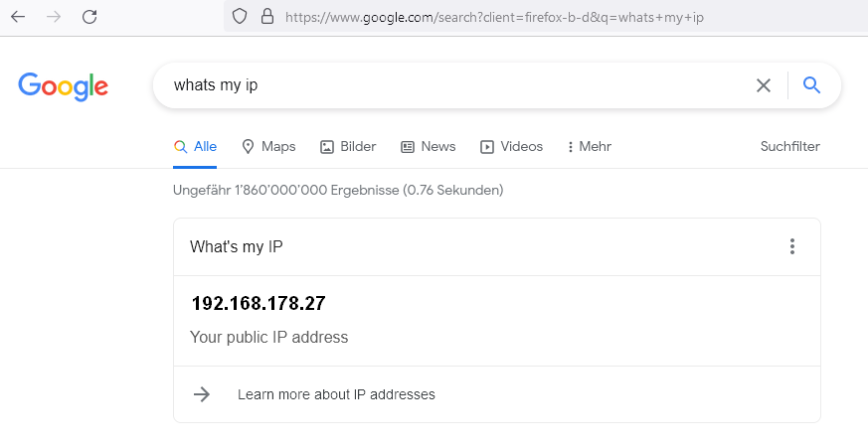Click the arrow beside Learn more link
Image resolution: width=868 pixels, height=448 pixels.
pos(202,394)
